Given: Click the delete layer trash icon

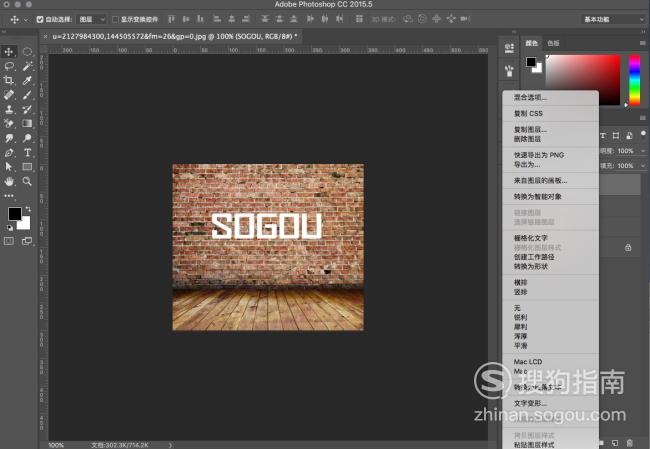Looking at the screenshot, I should click(630, 443).
